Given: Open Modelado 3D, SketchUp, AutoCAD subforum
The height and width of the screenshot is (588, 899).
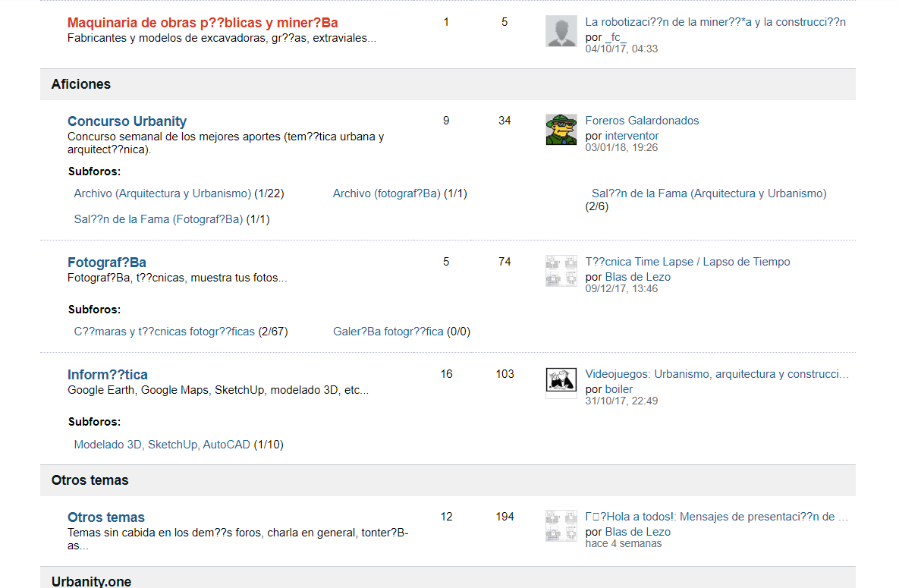Looking at the screenshot, I should coord(162,445).
